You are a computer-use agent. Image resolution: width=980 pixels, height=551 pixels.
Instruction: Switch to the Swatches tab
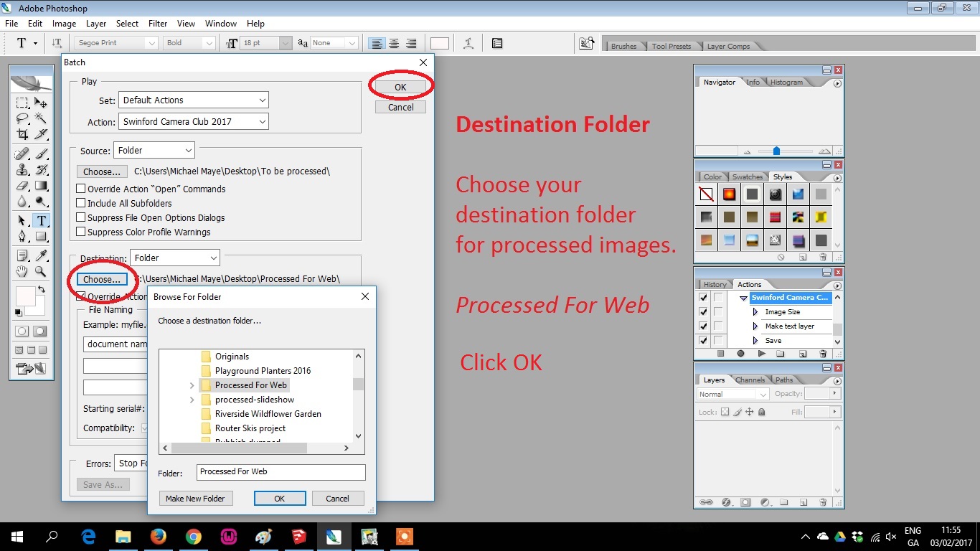[x=748, y=176]
